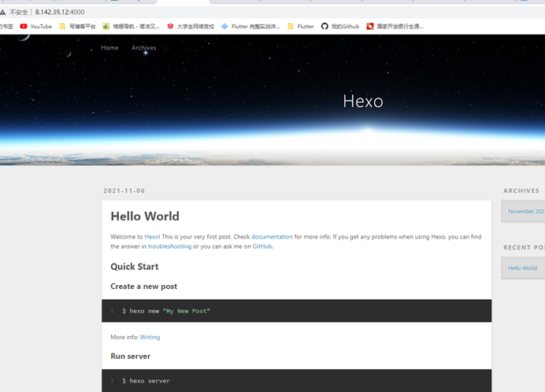Open the 写博客平台 bookmark folder
Image resolution: width=545 pixels, height=392 pixels.
pos(78,27)
